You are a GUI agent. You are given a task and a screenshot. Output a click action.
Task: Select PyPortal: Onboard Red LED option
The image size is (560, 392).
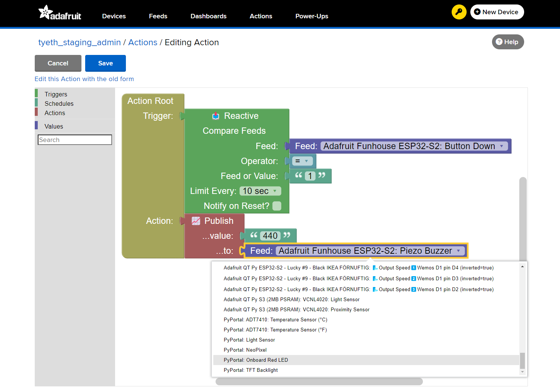click(x=256, y=360)
